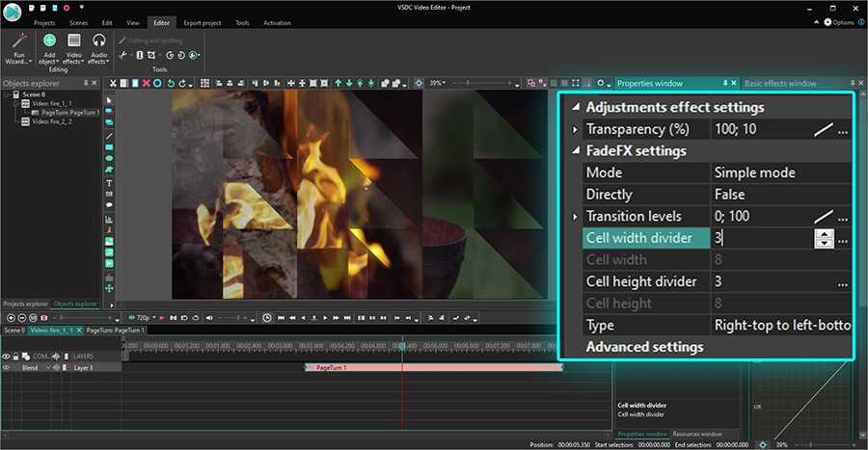Collapse the Adjustments effect settings section
This screenshot has width=868, height=450.
tap(576, 107)
